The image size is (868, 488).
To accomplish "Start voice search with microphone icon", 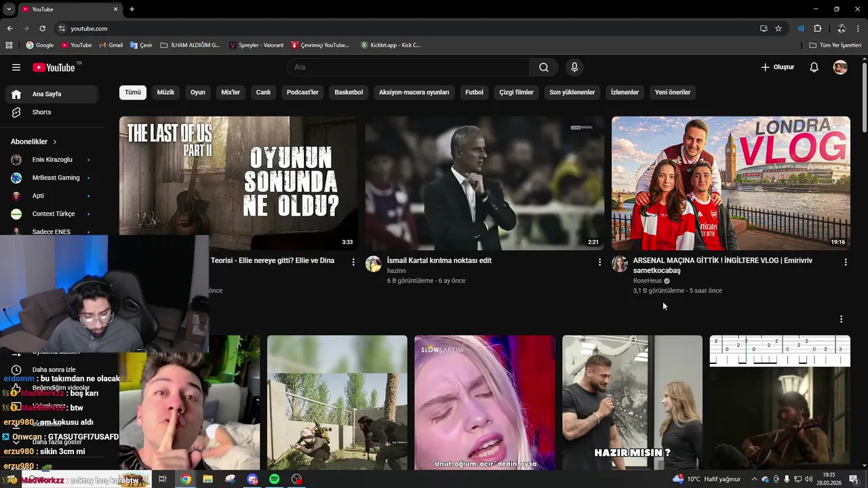I will tap(574, 67).
